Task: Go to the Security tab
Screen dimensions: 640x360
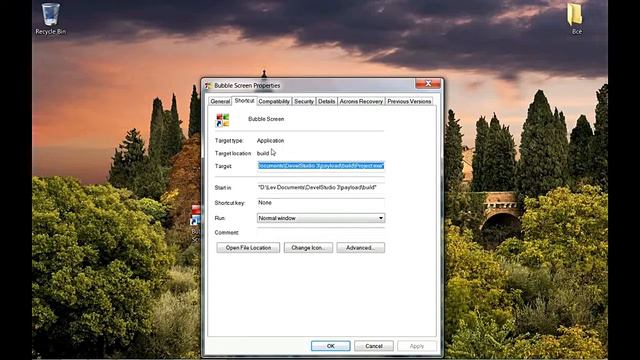Action: pos(304,101)
